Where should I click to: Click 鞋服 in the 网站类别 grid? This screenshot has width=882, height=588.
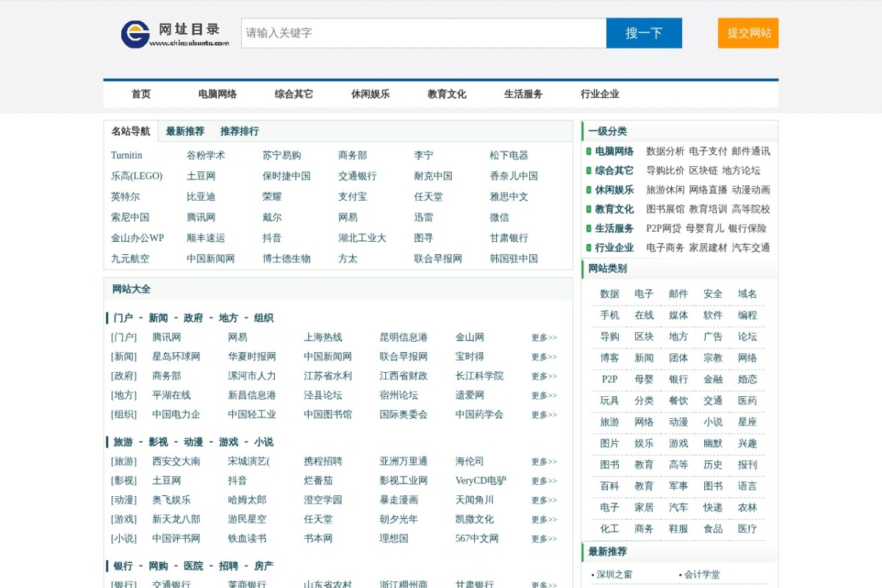[678, 528]
